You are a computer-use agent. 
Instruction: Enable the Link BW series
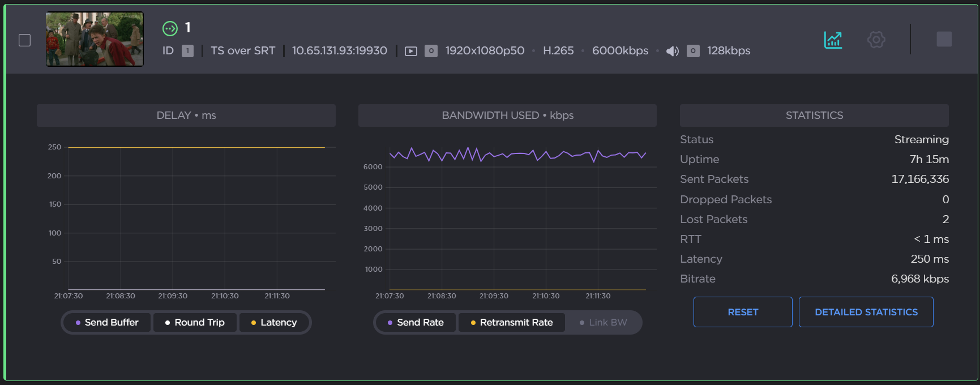click(x=604, y=322)
